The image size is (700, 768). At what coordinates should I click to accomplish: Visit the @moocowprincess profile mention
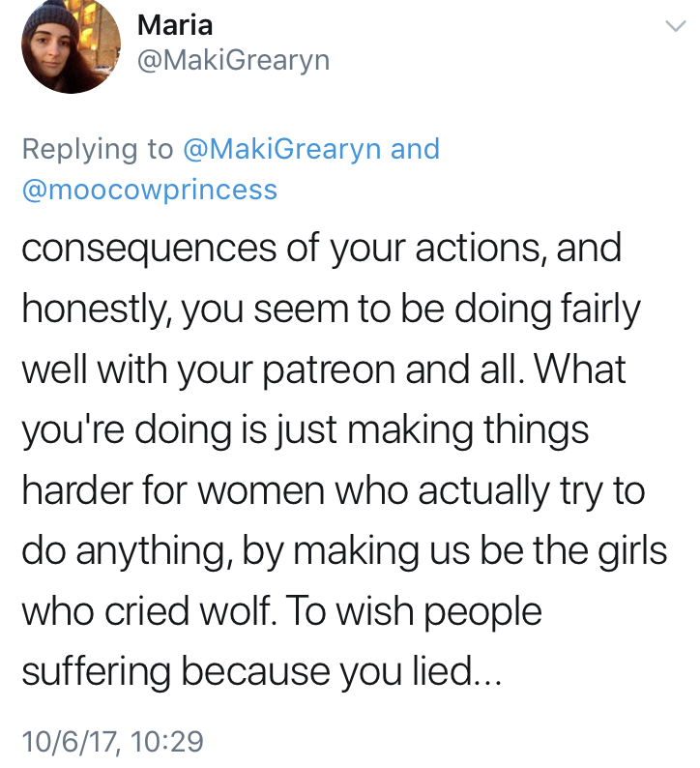149,189
